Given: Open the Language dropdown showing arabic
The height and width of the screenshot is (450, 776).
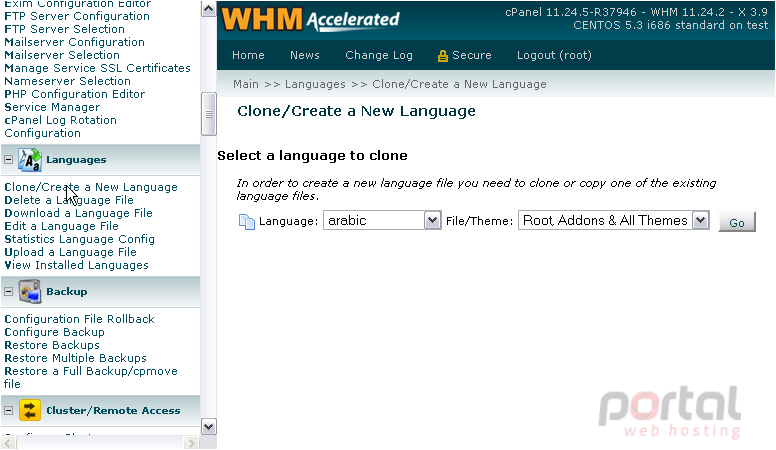Looking at the screenshot, I should click(x=382, y=220).
